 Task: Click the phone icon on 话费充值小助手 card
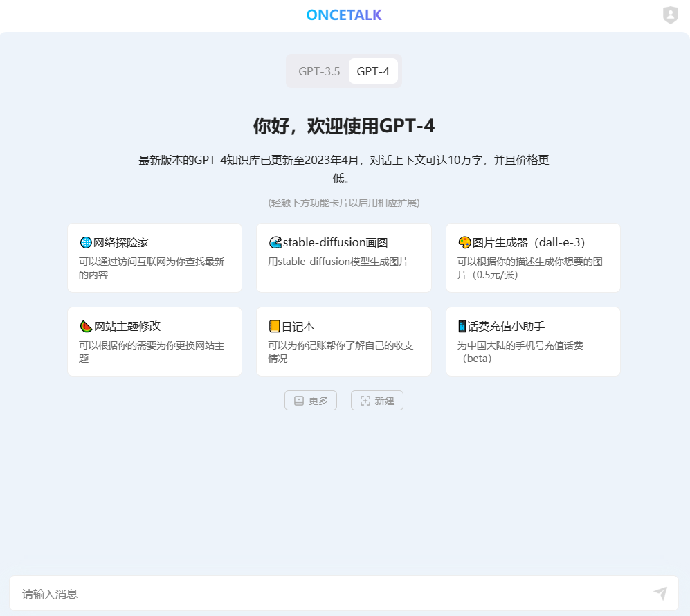(x=462, y=327)
